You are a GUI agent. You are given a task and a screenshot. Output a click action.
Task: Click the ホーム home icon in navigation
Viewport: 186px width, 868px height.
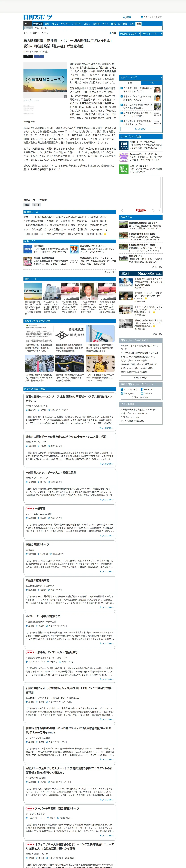pyautogui.click(x=27, y=24)
